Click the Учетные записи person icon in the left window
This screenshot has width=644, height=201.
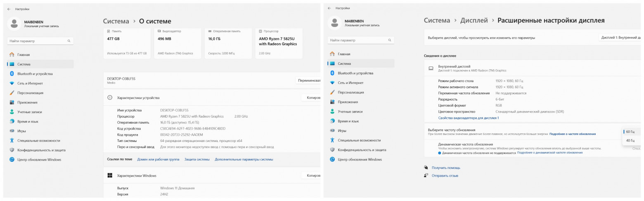[x=12, y=112]
